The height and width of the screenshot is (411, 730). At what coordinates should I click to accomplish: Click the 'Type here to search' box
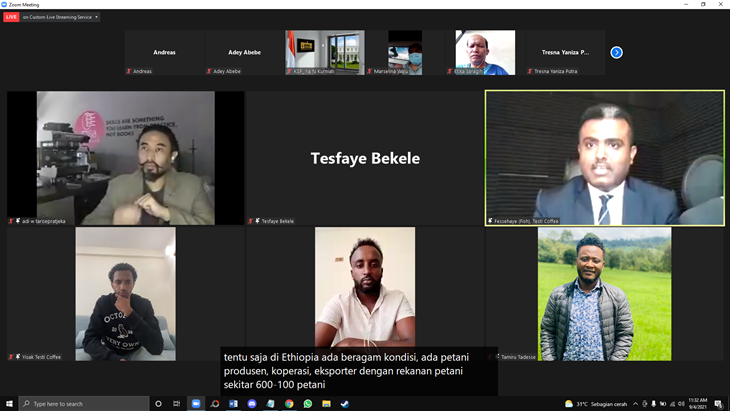(x=85, y=404)
